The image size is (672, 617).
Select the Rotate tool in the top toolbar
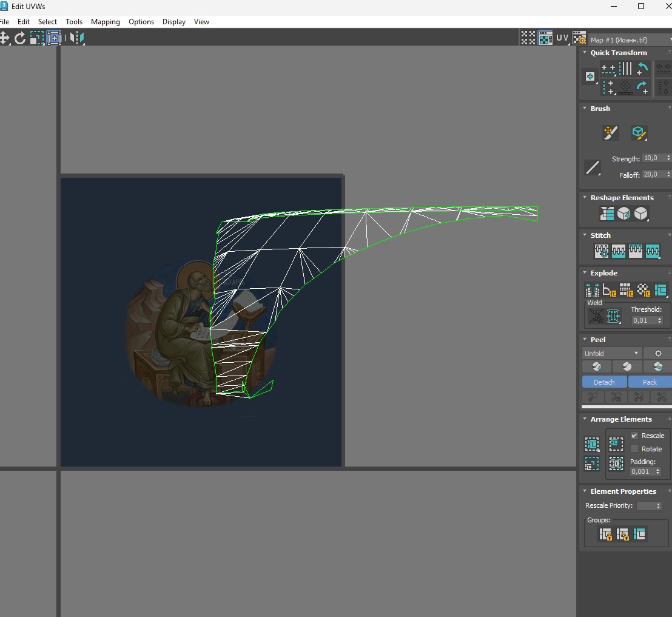pos(20,38)
